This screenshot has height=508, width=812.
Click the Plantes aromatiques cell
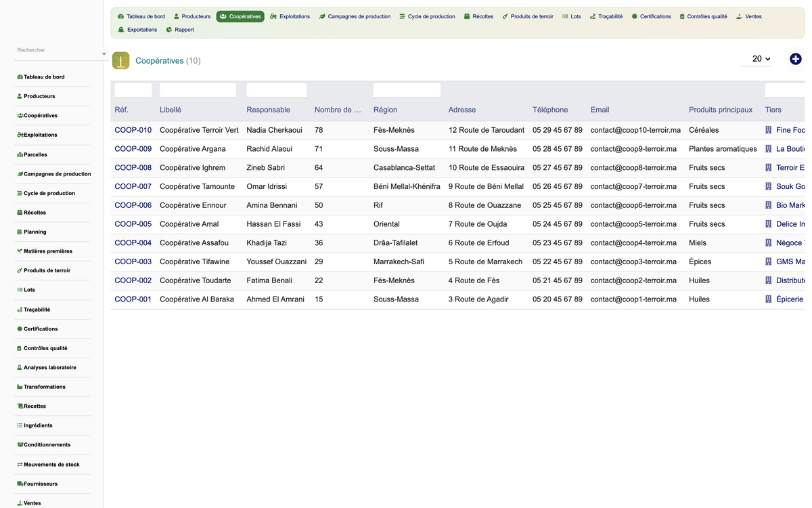pyautogui.click(x=723, y=149)
